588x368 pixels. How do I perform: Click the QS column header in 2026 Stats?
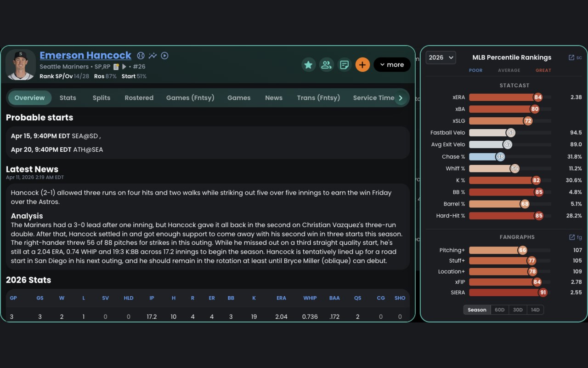click(x=357, y=298)
